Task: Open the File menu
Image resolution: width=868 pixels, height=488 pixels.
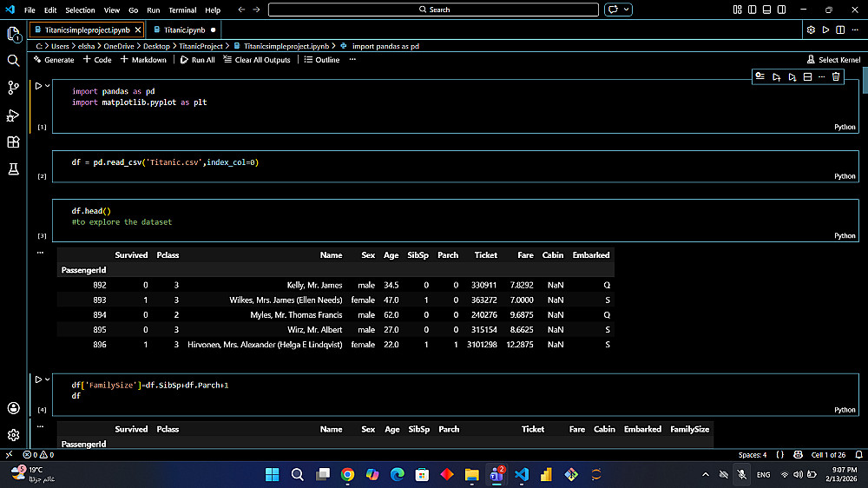Action: click(30, 10)
